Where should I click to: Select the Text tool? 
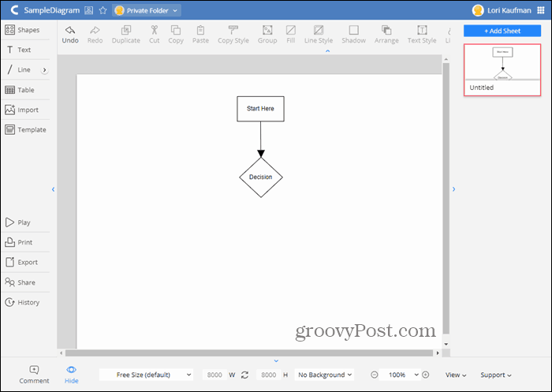click(19, 50)
